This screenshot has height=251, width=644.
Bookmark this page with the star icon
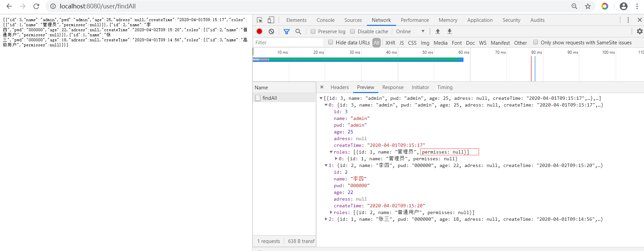588,6
